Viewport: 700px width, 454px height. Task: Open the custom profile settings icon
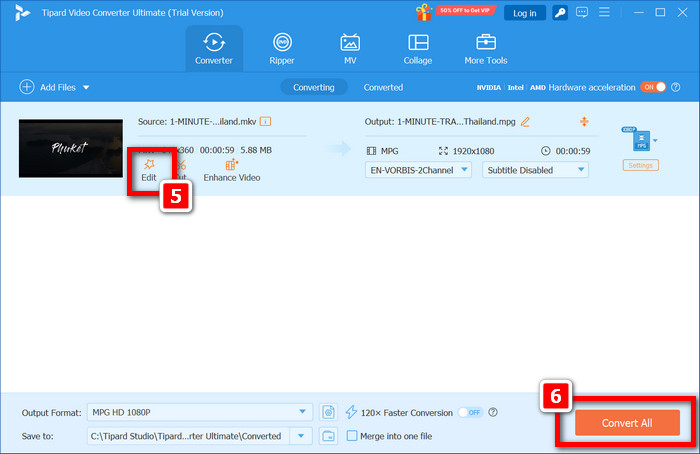329,412
